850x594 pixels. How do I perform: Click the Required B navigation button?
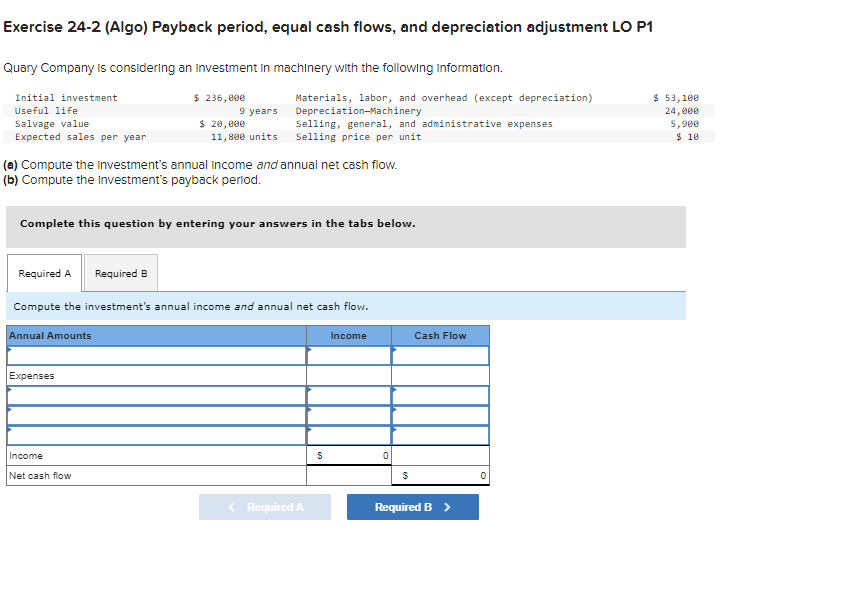pyautogui.click(x=412, y=506)
